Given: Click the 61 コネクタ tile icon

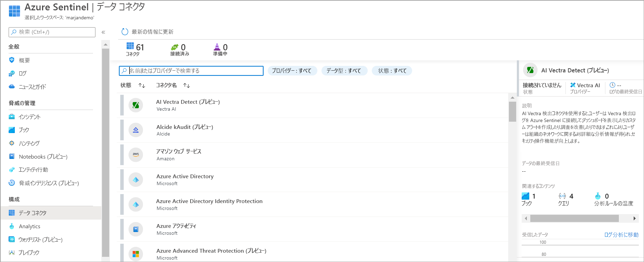Looking at the screenshot, I should [x=130, y=46].
